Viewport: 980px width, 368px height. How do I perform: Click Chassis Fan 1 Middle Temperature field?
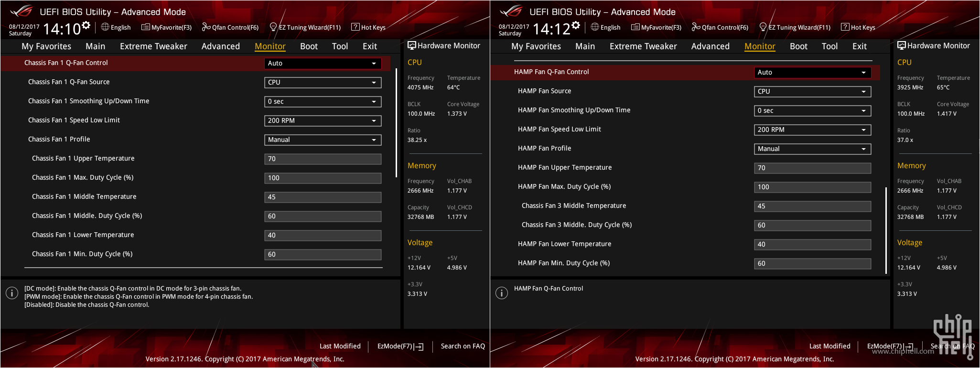click(x=323, y=197)
